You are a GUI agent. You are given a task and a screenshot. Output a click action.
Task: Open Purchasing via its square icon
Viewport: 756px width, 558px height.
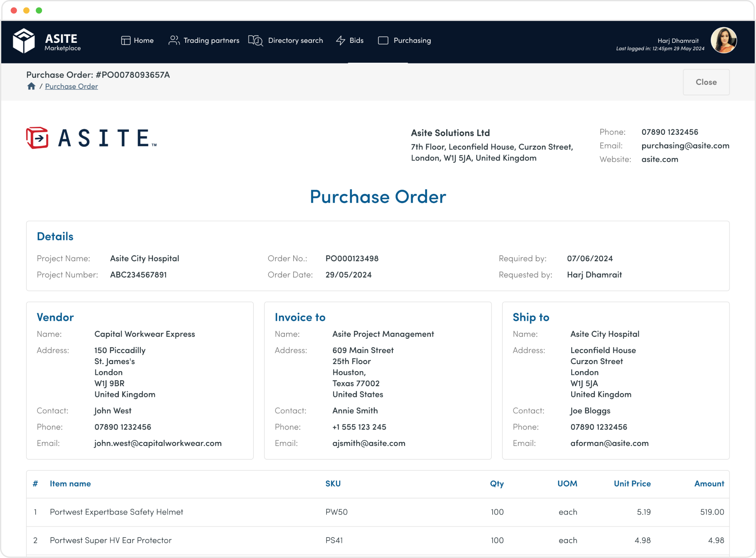(x=383, y=40)
